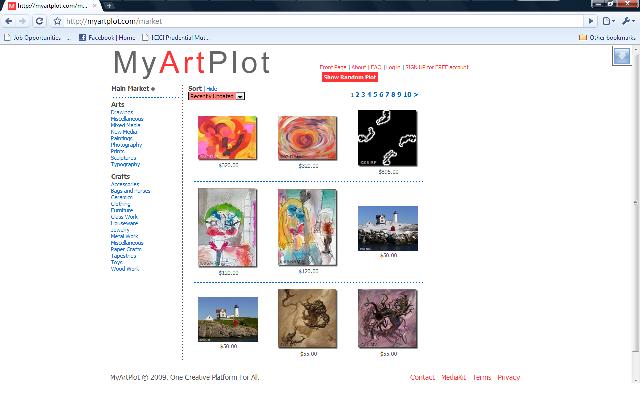Jump to page 5 of results
640x400 pixels.
point(375,95)
